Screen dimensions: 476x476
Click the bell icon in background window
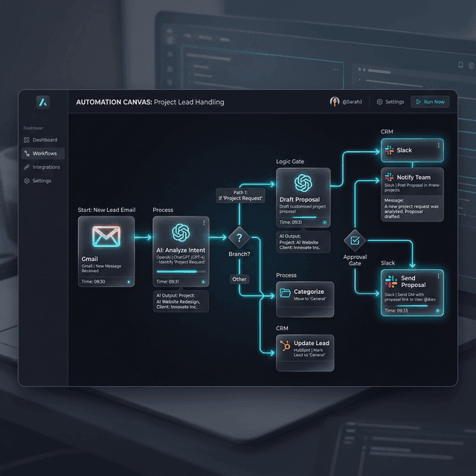[x=460, y=65]
